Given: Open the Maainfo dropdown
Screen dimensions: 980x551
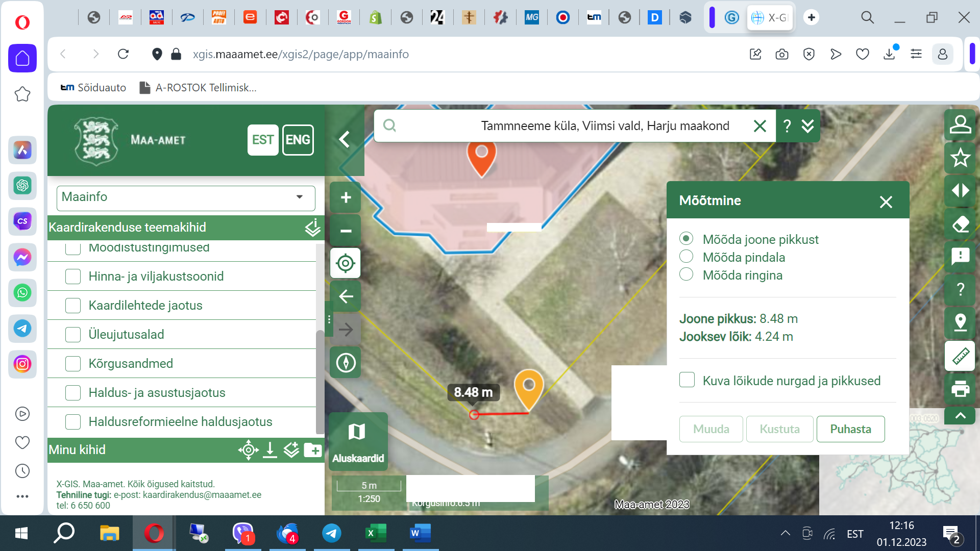Looking at the screenshot, I should pos(186,197).
